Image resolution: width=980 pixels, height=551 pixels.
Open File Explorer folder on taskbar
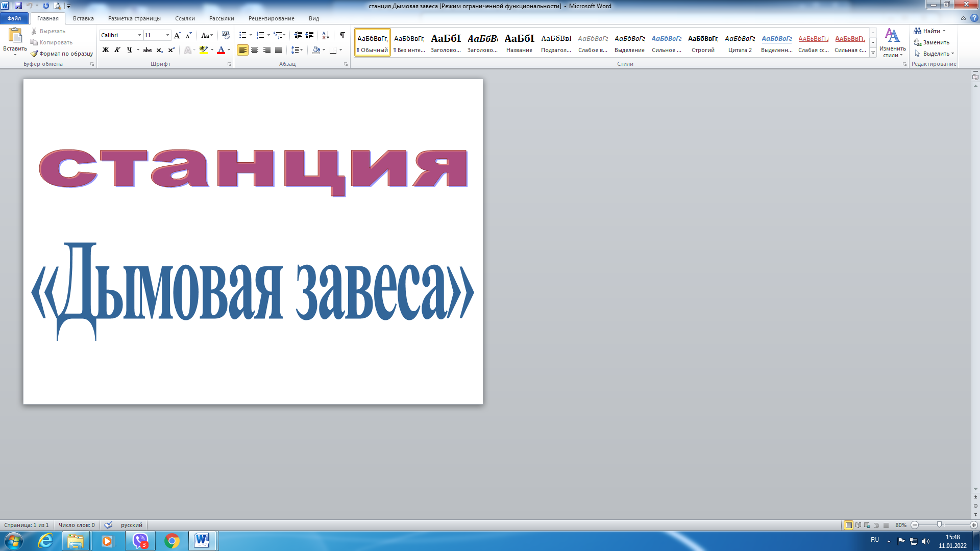point(76,541)
